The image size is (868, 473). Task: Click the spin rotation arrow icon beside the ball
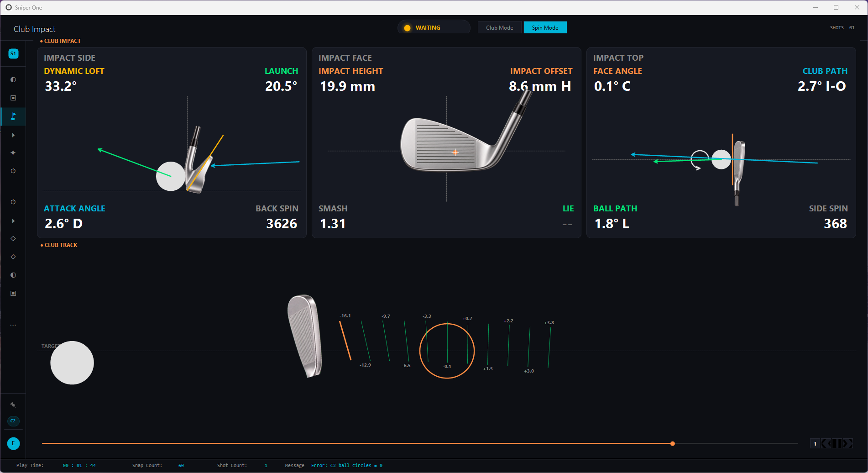pyautogui.click(x=699, y=160)
